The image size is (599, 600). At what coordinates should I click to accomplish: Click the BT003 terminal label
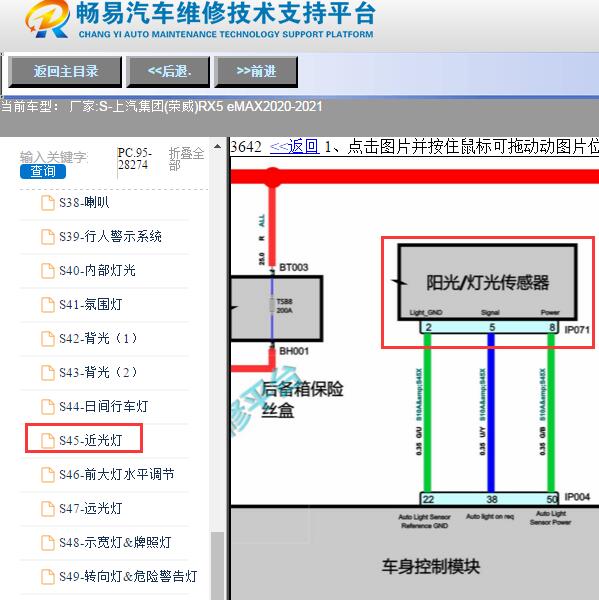[x=294, y=267]
